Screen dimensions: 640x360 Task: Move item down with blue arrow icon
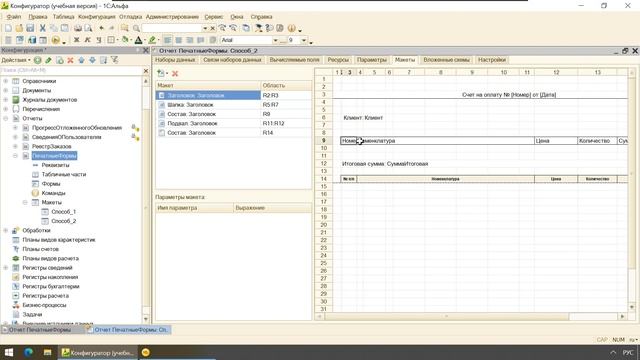[92, 60]
